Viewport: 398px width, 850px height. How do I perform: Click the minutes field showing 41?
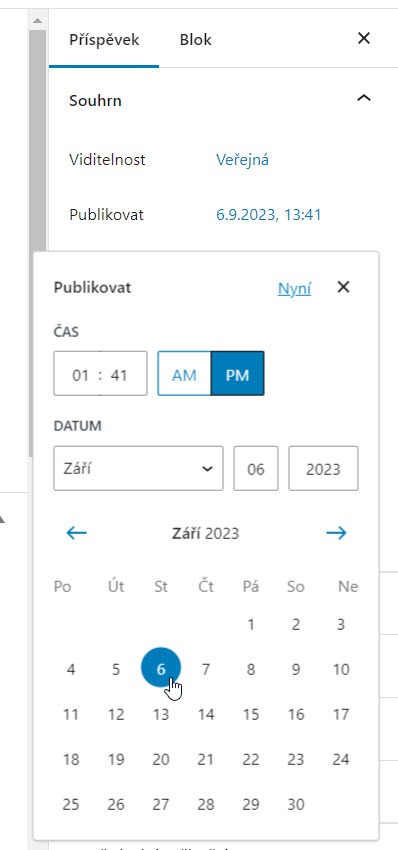click(x=119, y=375)
